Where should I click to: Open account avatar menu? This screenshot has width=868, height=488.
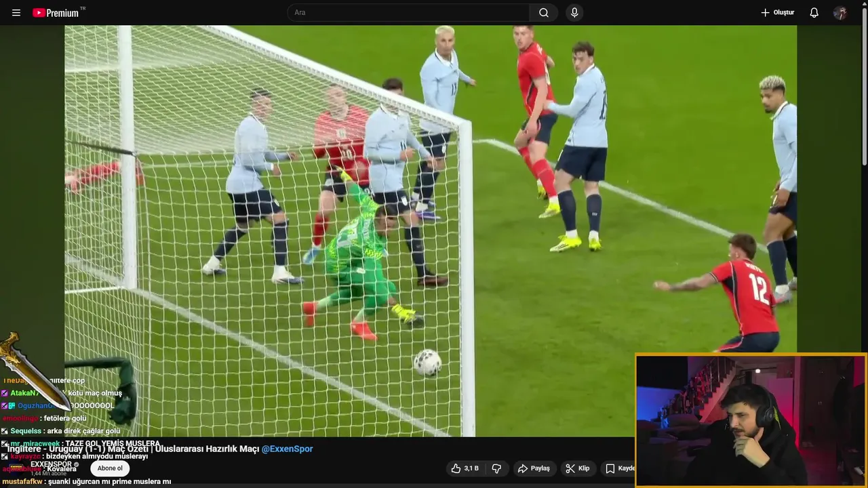pos(840,13)
